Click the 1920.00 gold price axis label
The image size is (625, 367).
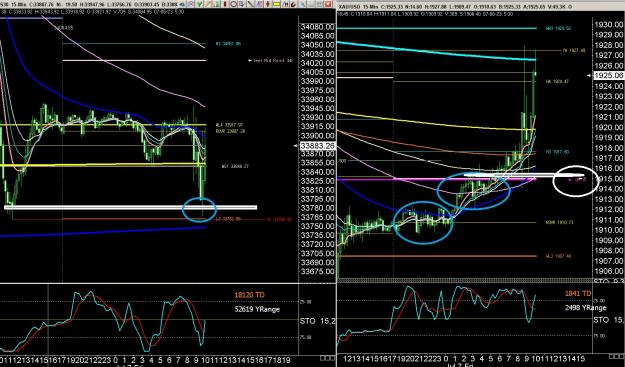tap(608, 128)
